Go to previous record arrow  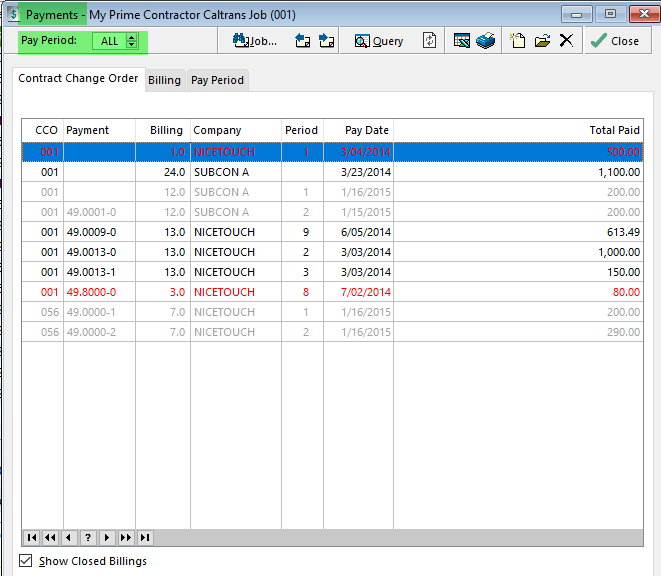click(x=69, y=538)
